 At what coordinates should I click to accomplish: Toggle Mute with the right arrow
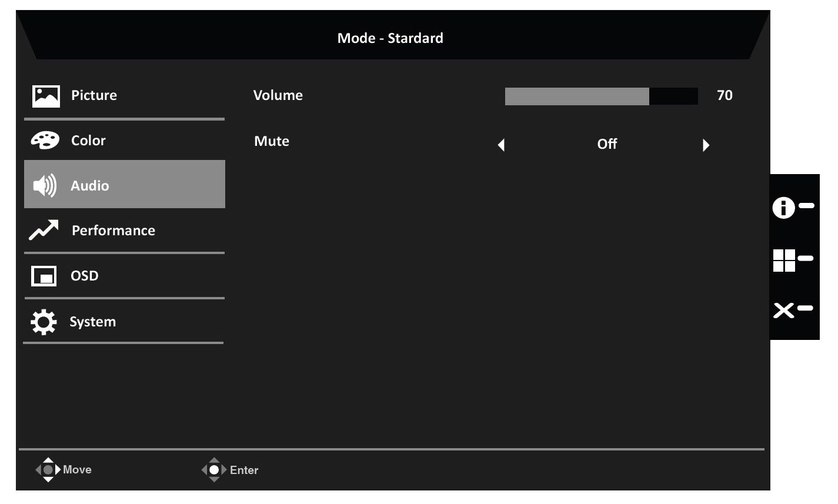click(706, 145)
